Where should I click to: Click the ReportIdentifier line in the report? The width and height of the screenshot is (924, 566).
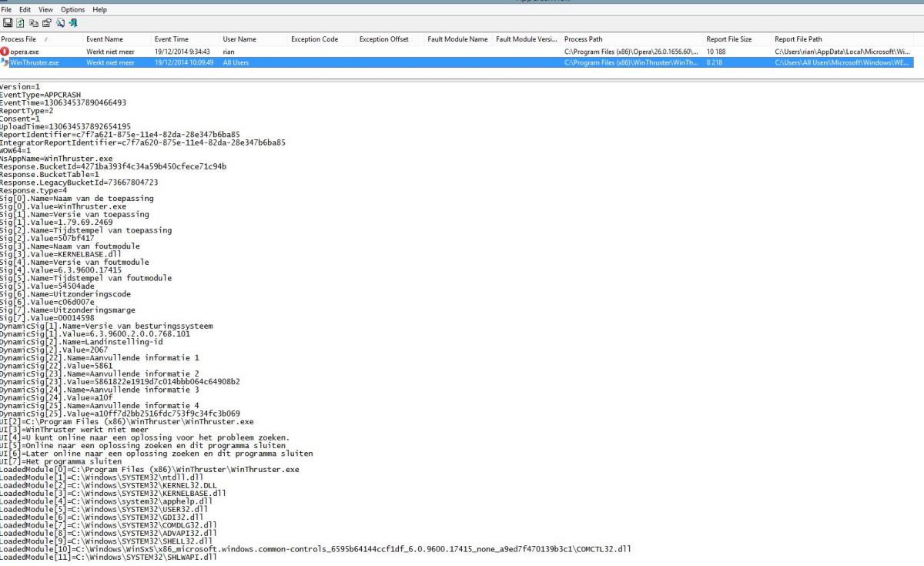click(x=120, y=135)
